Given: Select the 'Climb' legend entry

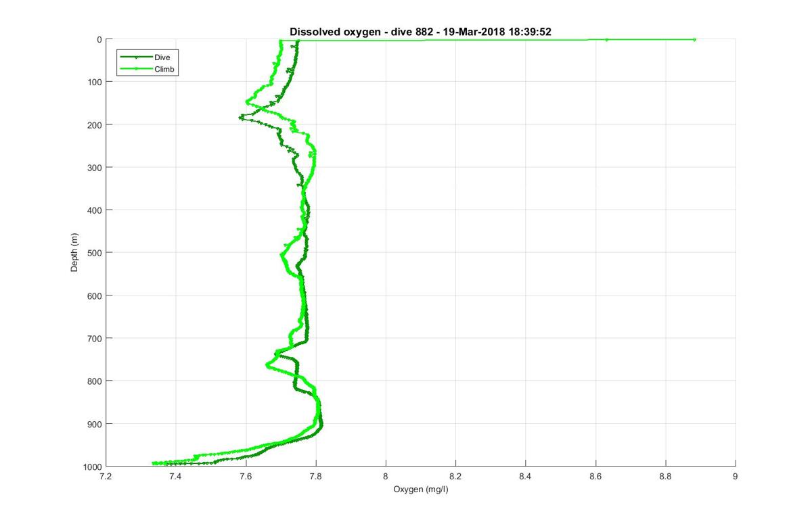Looking at the screenshot, I should pyautogui.click(x=166, y=69).
